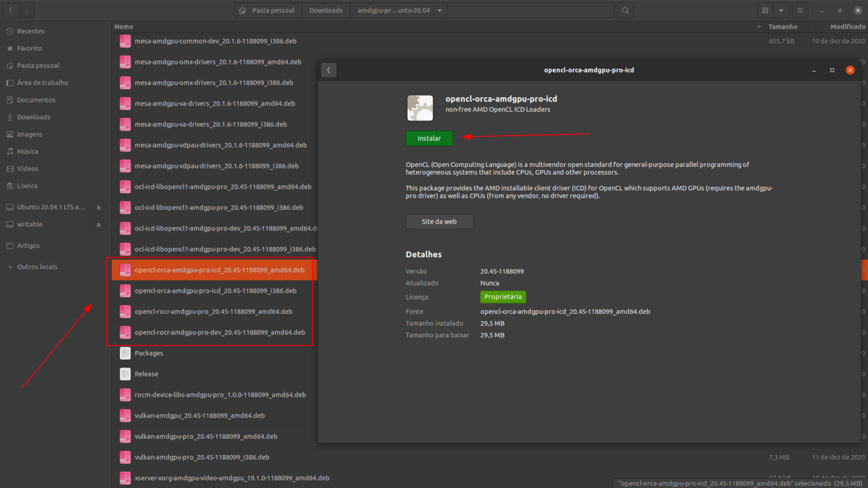Open search with the magnifier icon
This screenshot has width=868, height=488.
point(625,10)
